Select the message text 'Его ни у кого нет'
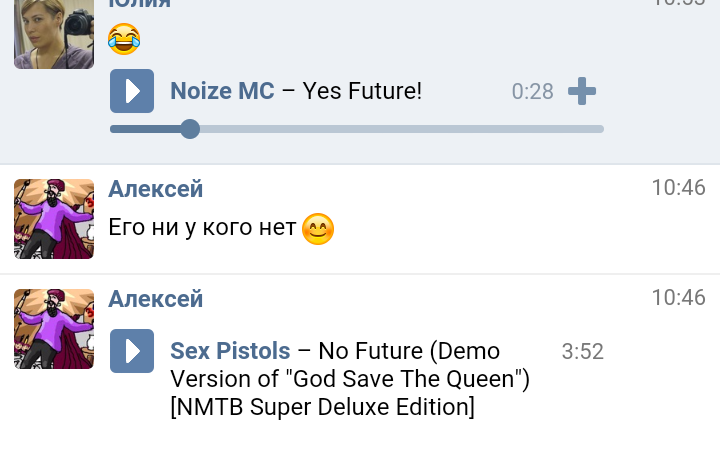 (202, 229)
